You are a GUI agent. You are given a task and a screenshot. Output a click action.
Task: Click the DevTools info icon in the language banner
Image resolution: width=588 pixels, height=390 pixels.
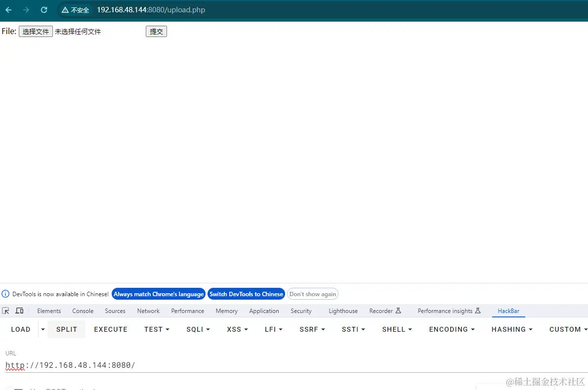click(x=5, y=294)
